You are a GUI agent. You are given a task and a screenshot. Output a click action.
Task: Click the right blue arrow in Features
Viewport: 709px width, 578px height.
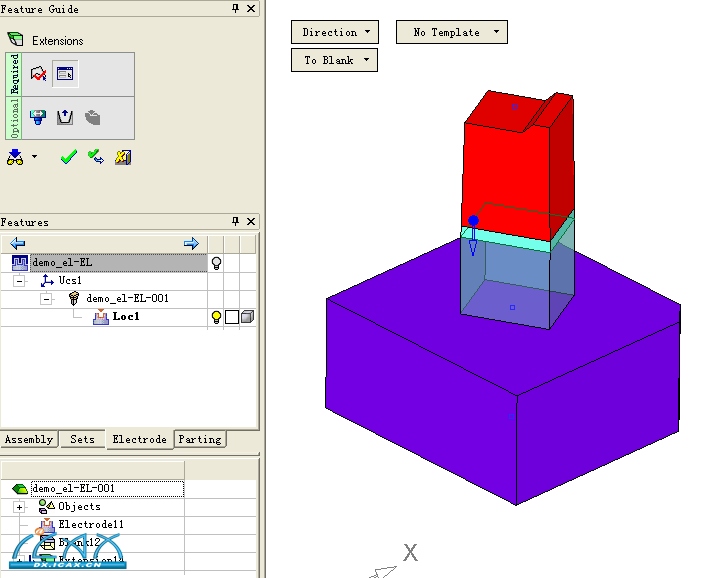(191, 243)
